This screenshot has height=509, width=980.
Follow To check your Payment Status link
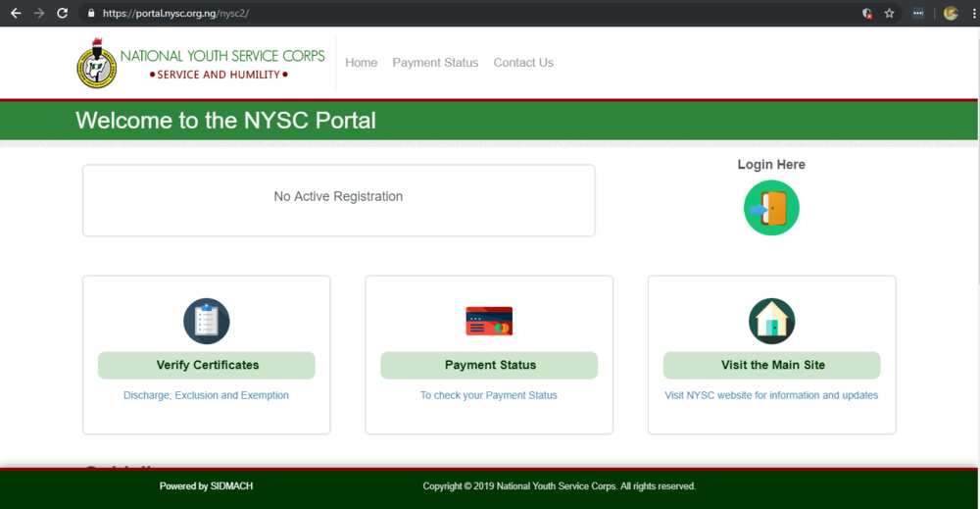(x=489, y=395)
